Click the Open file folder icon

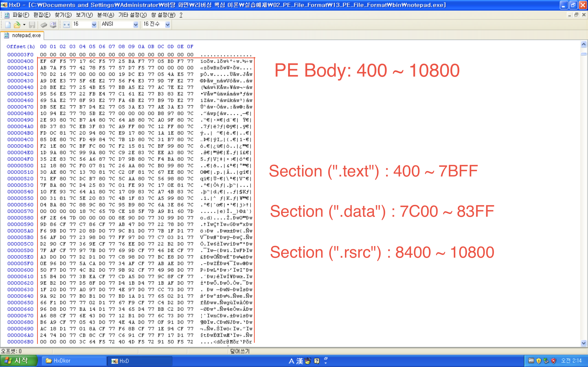[x=17, y=24]
